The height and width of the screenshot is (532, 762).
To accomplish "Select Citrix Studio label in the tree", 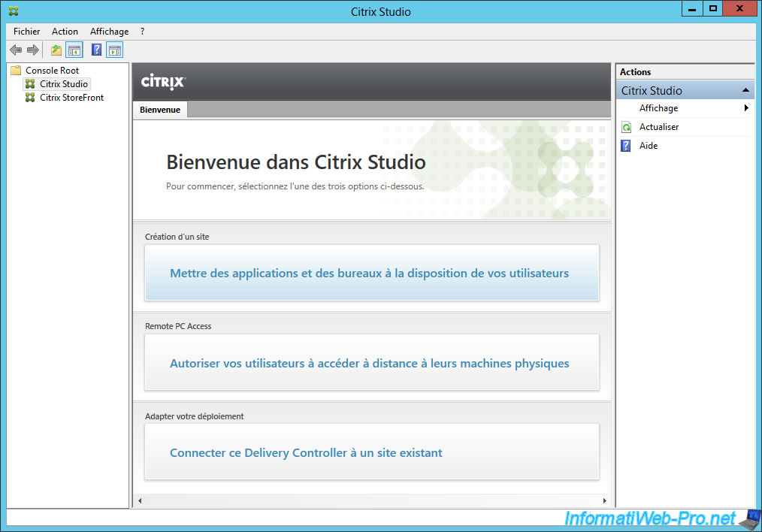I will 64,84.
